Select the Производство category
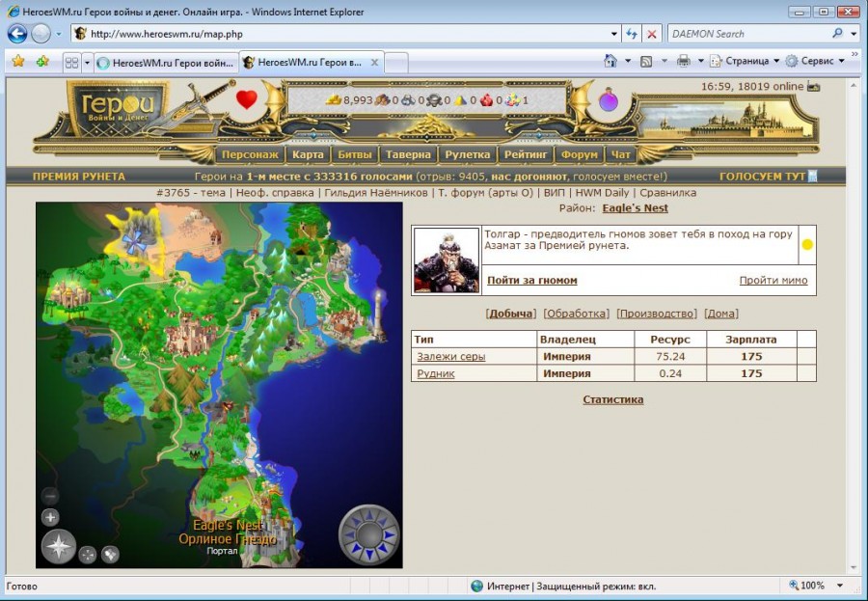The height and width of the screenshot is (601, 868). tap(657, 314)
